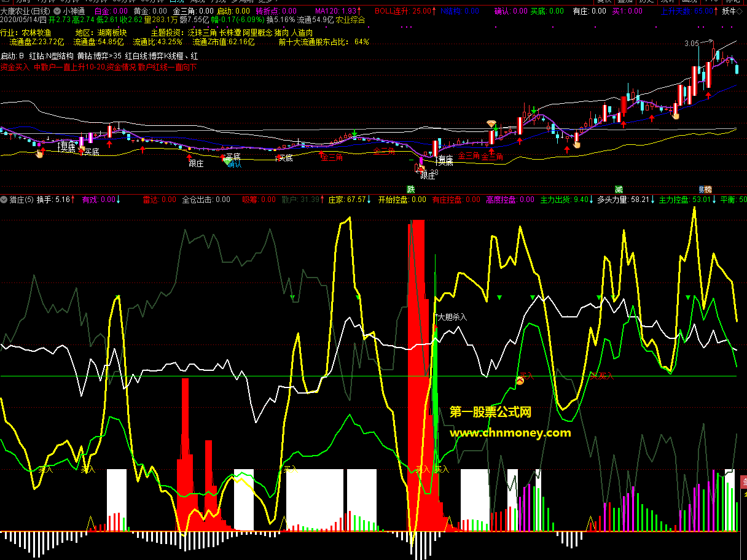The height and width of the screenshot is (560, 747).
Task: Click the 行业: 农林牧渔 industry text
Action: [x=26, y=33]
